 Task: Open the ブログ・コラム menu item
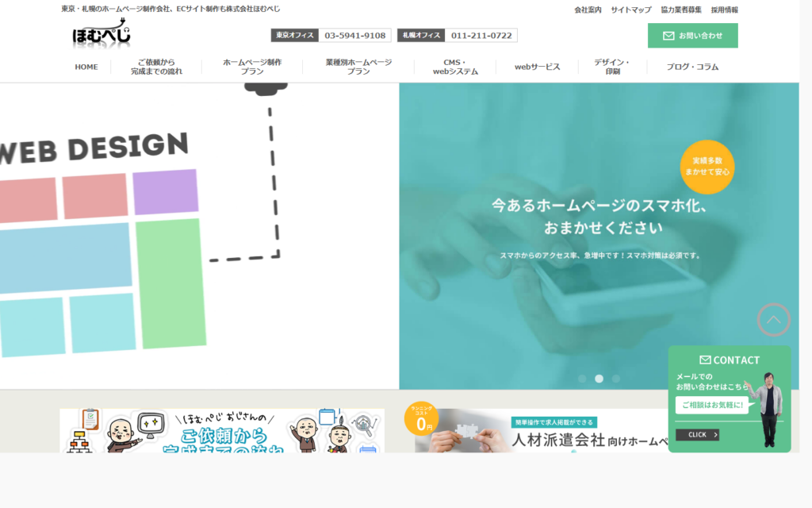692,67
